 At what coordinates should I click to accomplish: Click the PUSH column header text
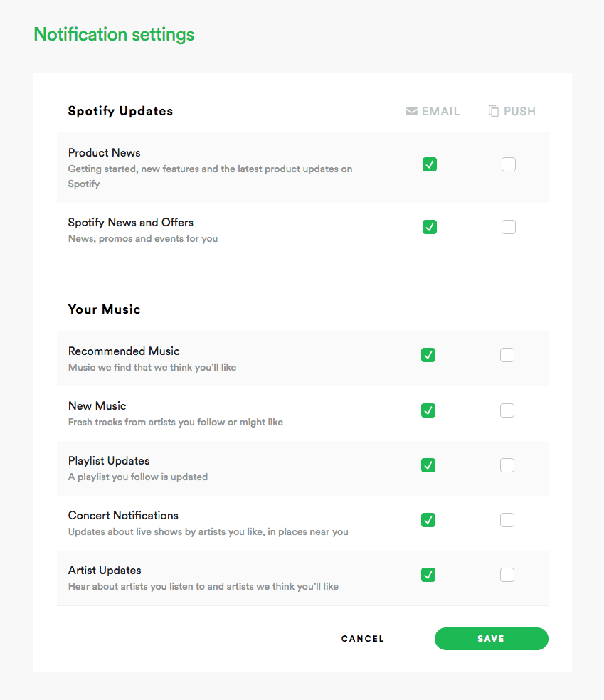tap(519, 111)
